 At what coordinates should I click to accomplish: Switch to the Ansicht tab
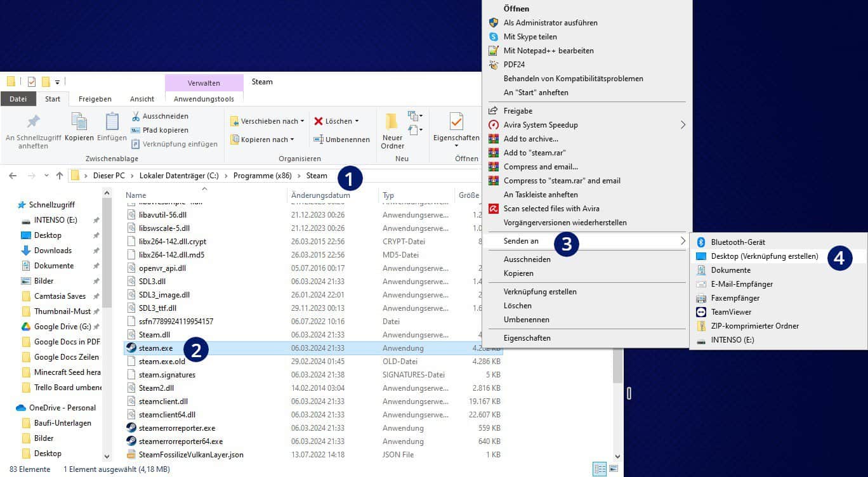142,99
